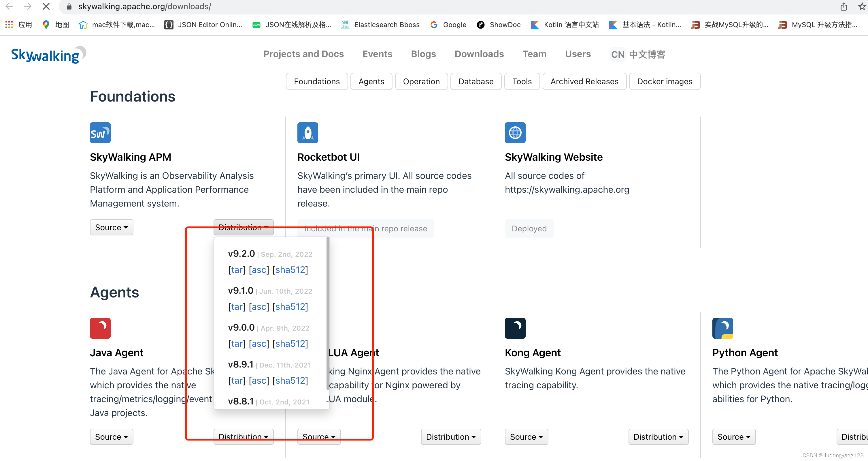Click the SkyWalking Website globe icon
This screenshot has width=868, height=461.
tap(515, 132)
